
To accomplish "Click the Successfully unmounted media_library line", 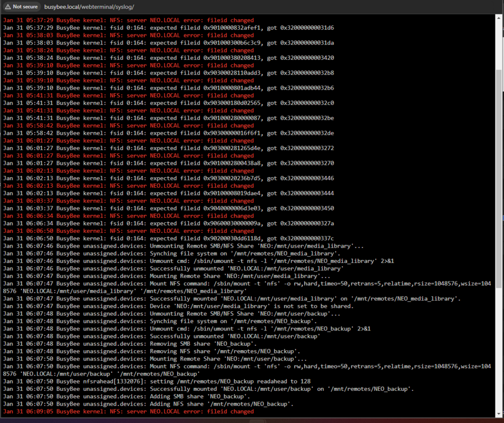I will pos(173,268).
